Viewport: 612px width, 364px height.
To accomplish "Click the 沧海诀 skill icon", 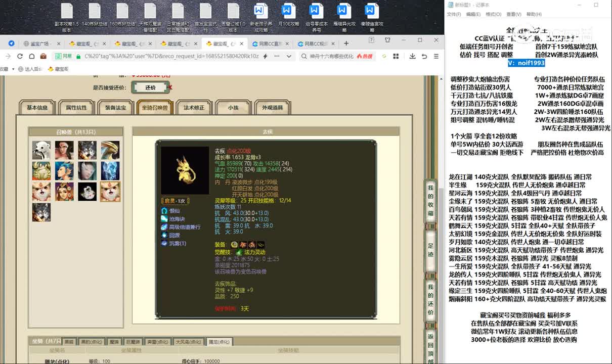I will click(x=164, y=219).
